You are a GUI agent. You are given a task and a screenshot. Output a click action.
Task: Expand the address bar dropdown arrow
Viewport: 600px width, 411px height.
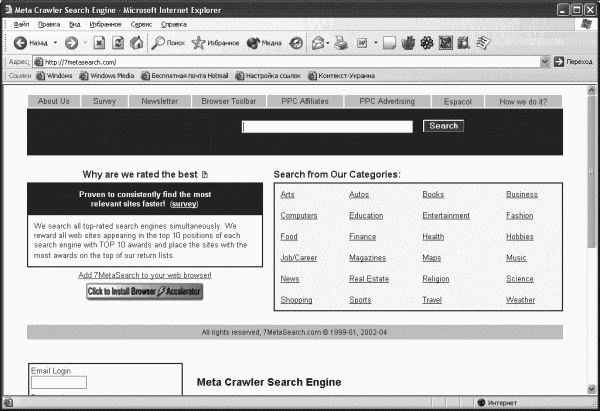(x=545, y=62)
